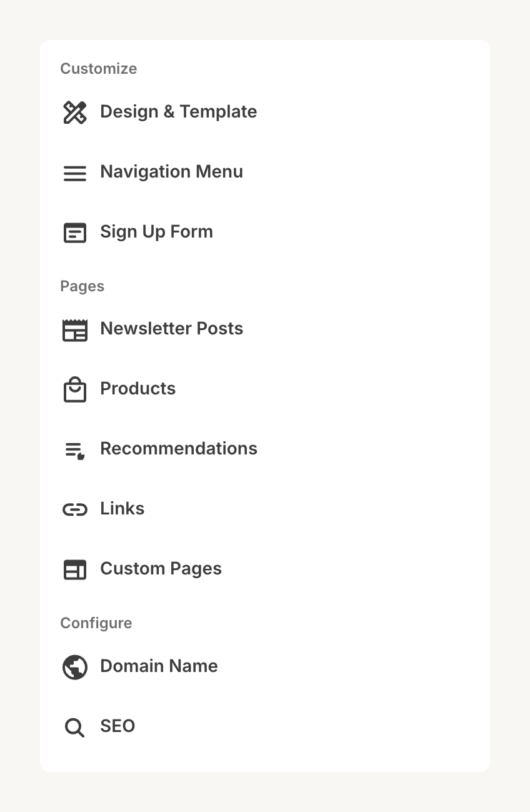This screenshot has width=530, height=812.
Task: Select the SEO magnifying glass icon
Action: [74, 727]
